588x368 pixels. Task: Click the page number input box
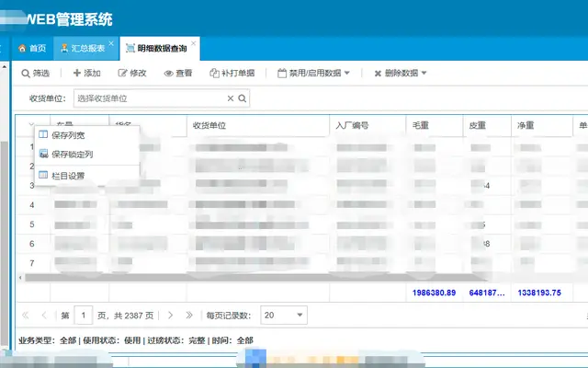coord(84,316)
